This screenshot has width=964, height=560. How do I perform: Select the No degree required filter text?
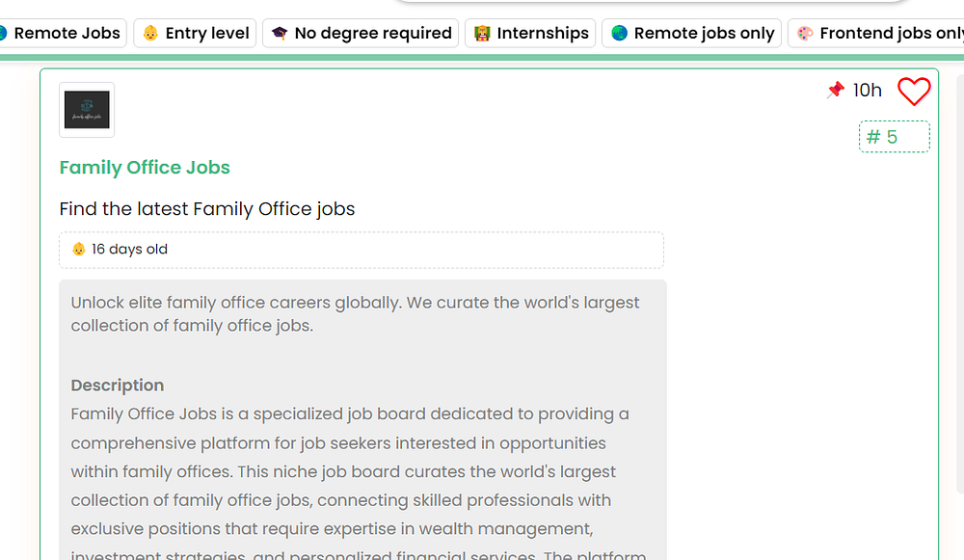coord(373,33)
